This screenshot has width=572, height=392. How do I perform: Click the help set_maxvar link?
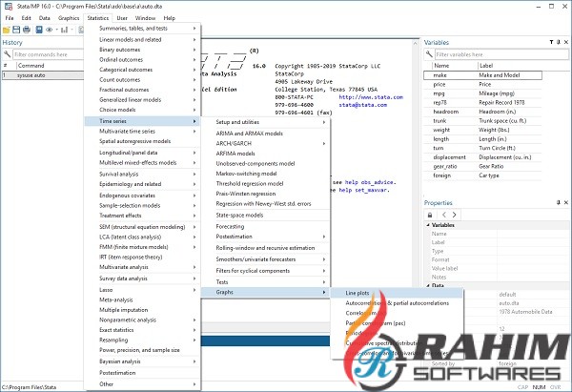(363, 190)
